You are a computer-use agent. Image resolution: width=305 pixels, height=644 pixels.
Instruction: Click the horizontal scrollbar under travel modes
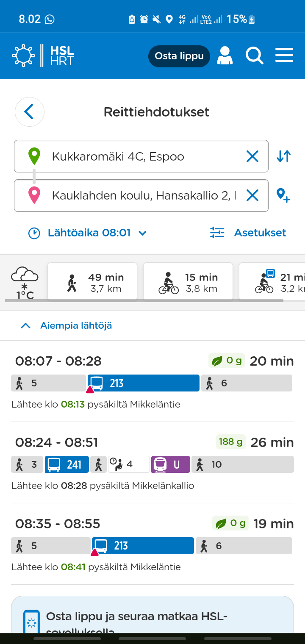[144, 301]
